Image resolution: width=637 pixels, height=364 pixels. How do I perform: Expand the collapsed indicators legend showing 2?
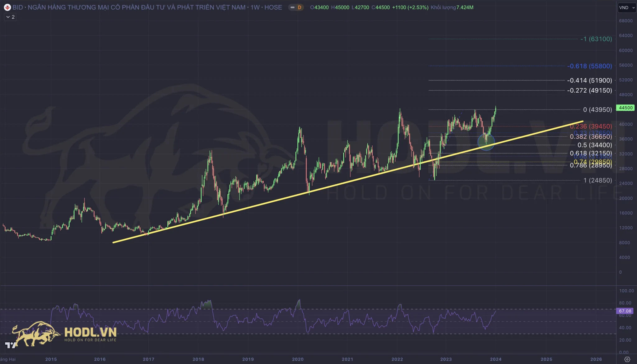pyautogui.click(x=10, y=17)
